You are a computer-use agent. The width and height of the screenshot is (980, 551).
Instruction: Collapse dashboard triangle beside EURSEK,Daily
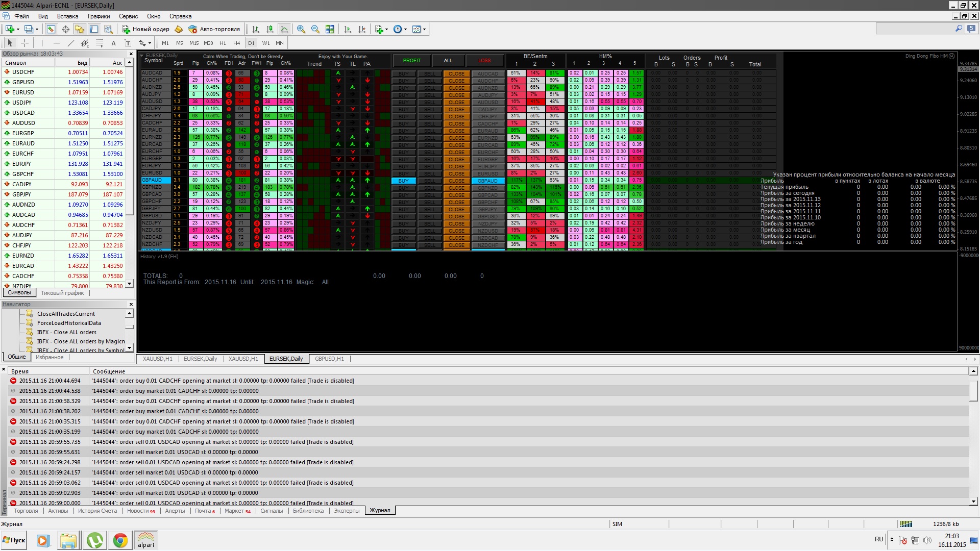[x=142, y=56]
